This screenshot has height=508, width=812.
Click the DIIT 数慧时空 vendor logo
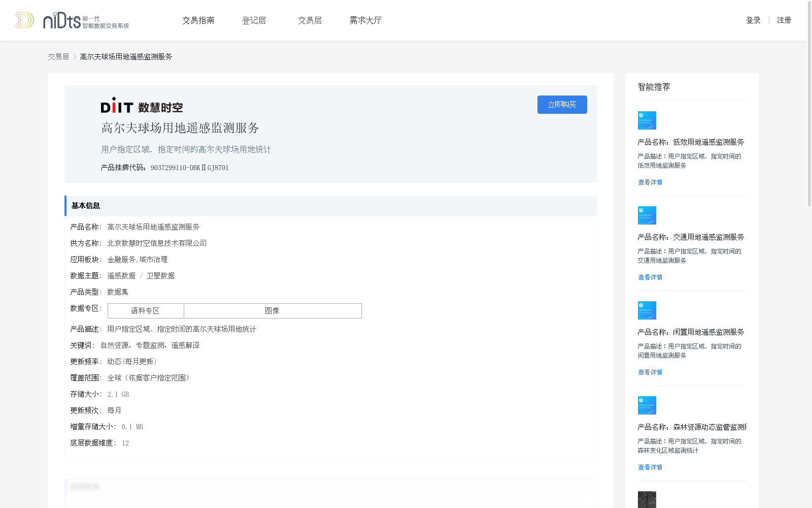pos(142,105)
